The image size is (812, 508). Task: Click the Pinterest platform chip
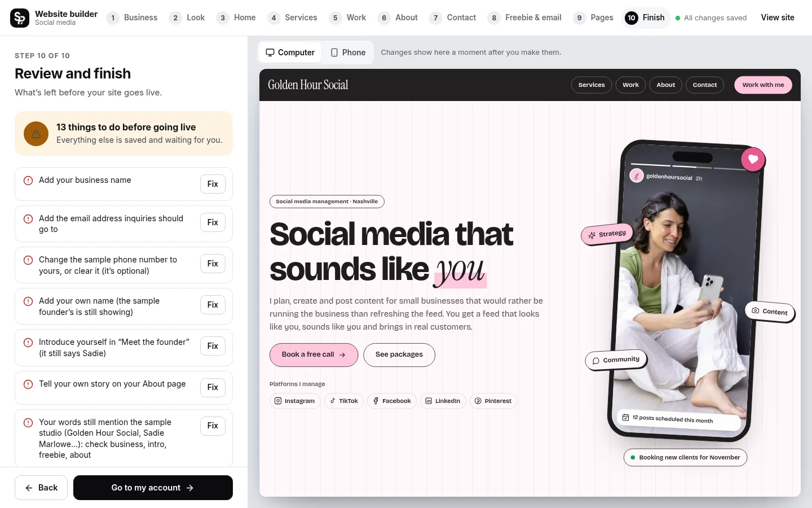tap(493, 401)
